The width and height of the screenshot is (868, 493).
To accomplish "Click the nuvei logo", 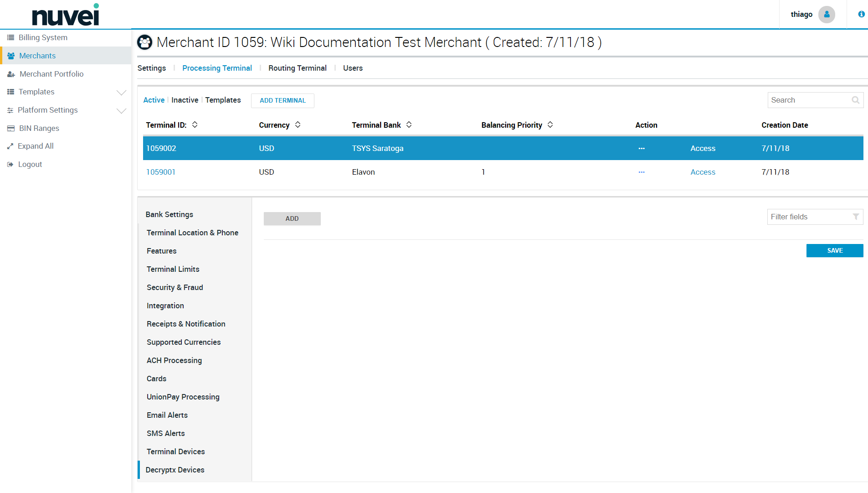I will pyautogui.click(x=66, y=15).
